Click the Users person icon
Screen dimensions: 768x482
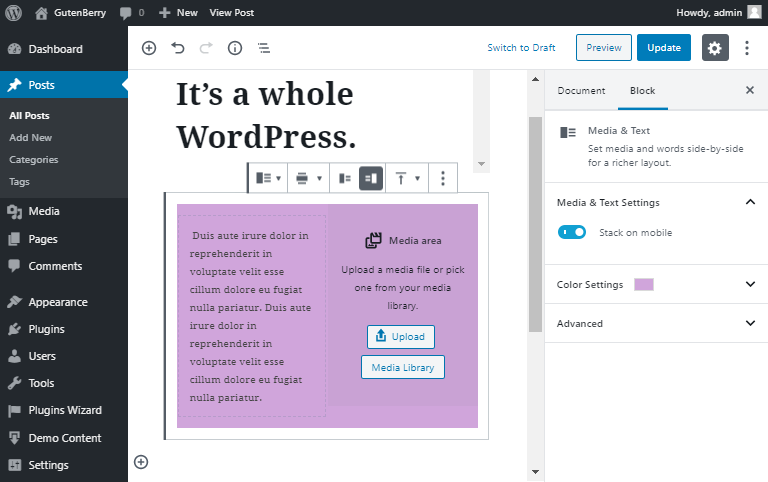[x=15, y=356]
